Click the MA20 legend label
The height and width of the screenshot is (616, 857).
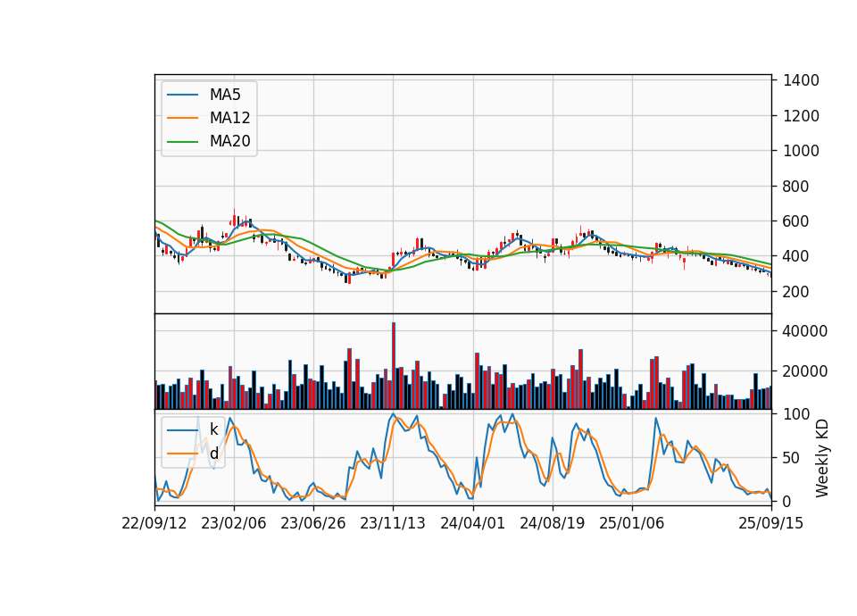click(229, 141)
